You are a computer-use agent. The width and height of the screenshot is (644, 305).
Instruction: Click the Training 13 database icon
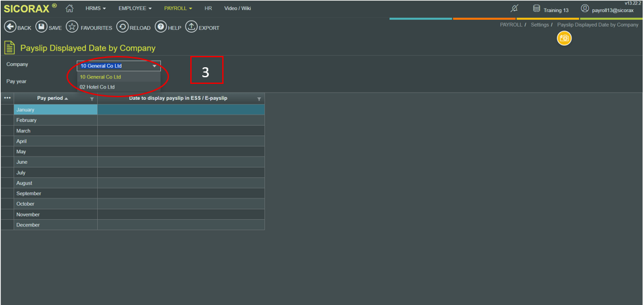pyautogui.click(x=536, y=9)
